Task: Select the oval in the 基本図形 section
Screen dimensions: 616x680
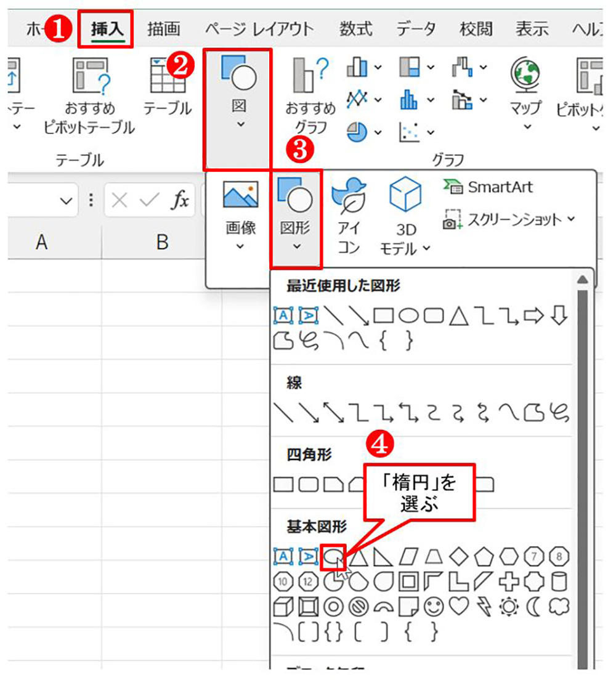Action: 333,556
